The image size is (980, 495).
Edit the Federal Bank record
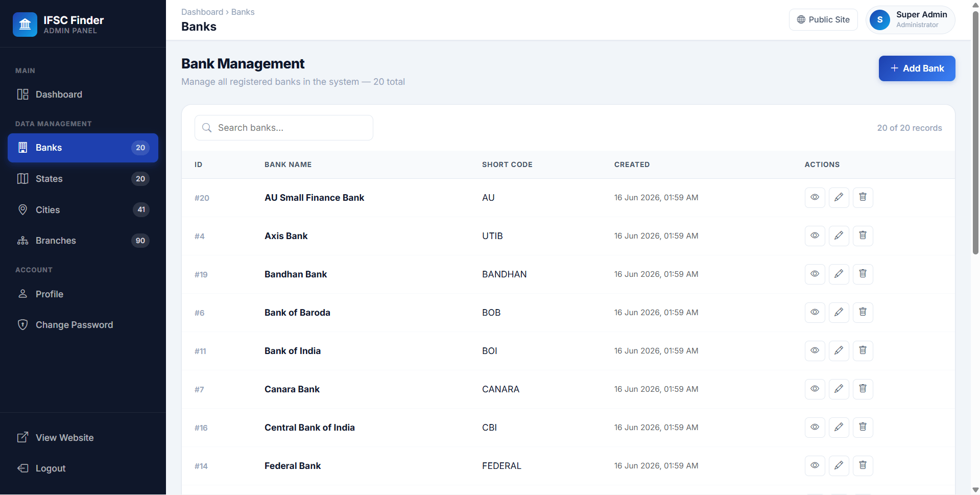point(839,465)
